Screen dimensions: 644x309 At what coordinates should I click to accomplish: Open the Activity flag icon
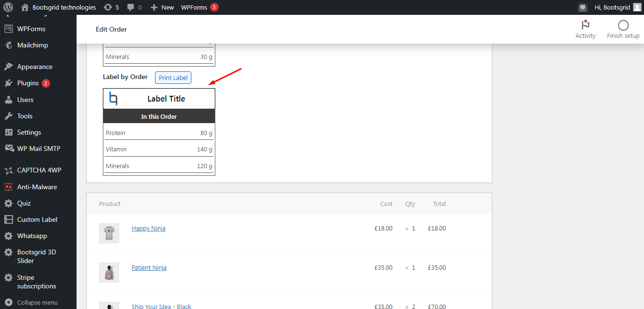tap(585, 25)
